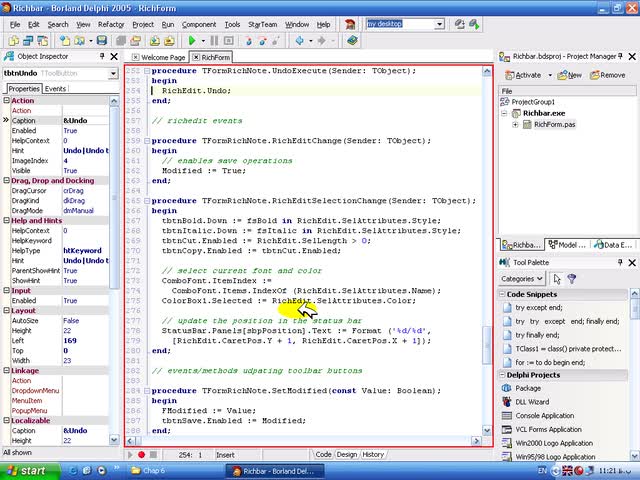Select VCL Forms Application in Tool Palette
The width and height of the screenshot is (640, 480).
(x=551, y=429)
